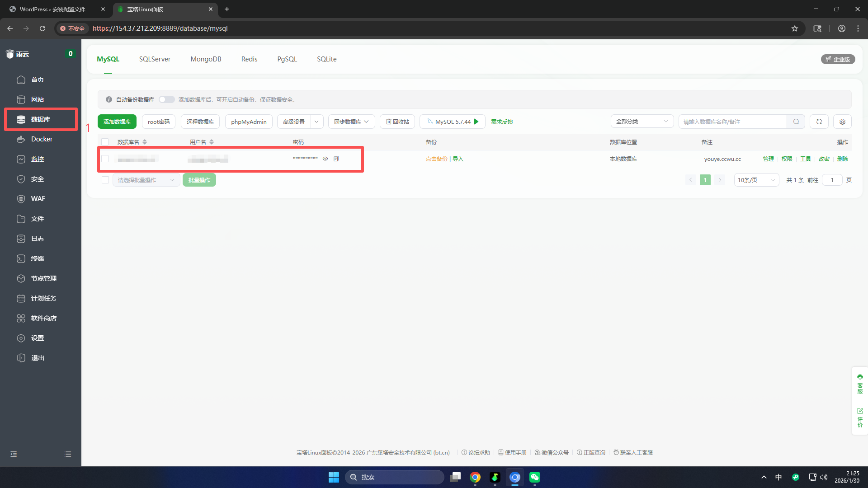Viewport: 868px width, 488px height.
Task: Show database password with the eye icon
Action: tap(325, 159)
